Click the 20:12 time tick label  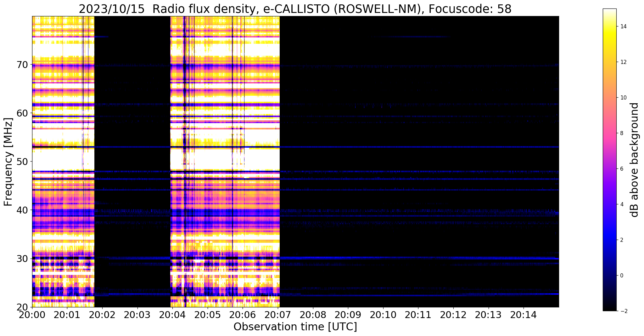coord(453,314)
